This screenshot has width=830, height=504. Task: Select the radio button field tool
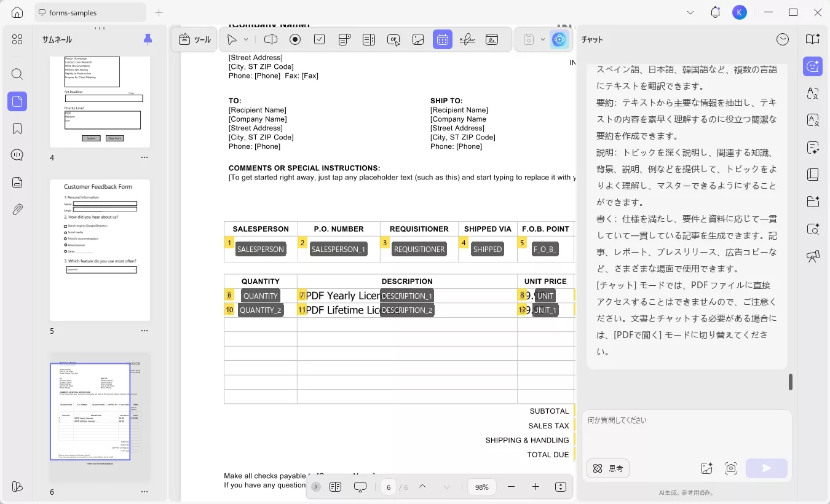(x=295, y=39)
